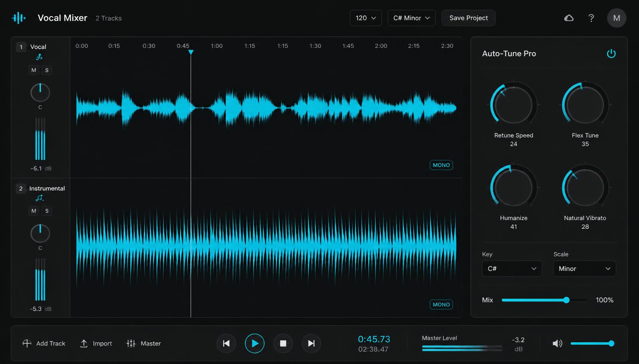Solo the Vocal track
Image resolution: width=639 pixels, height=364 pixels.
47,70
